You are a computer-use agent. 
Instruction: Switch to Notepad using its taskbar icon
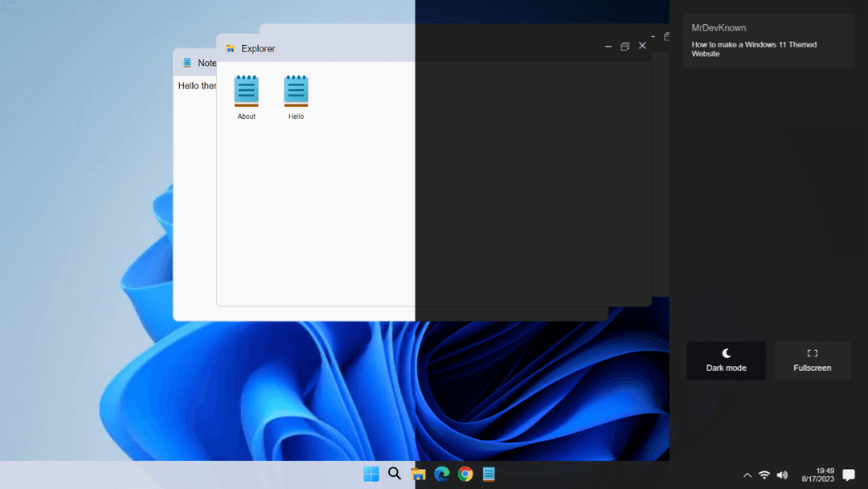point(489,474)
